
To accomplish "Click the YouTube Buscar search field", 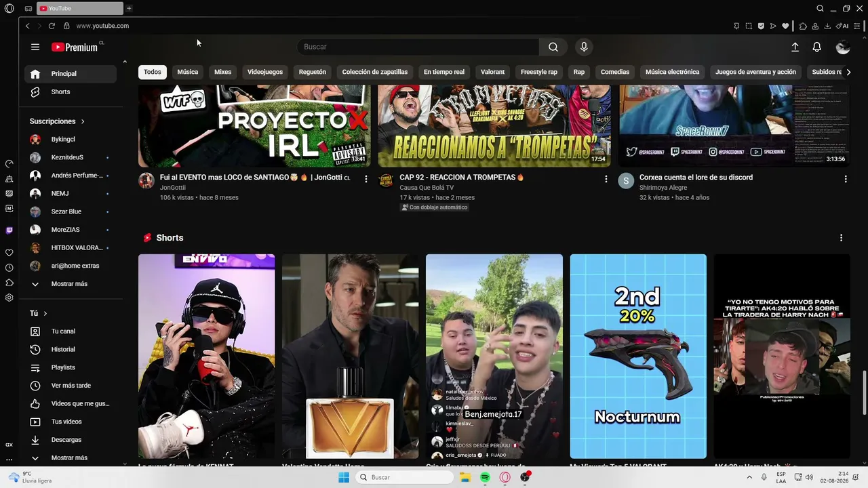I will [418, 47].
